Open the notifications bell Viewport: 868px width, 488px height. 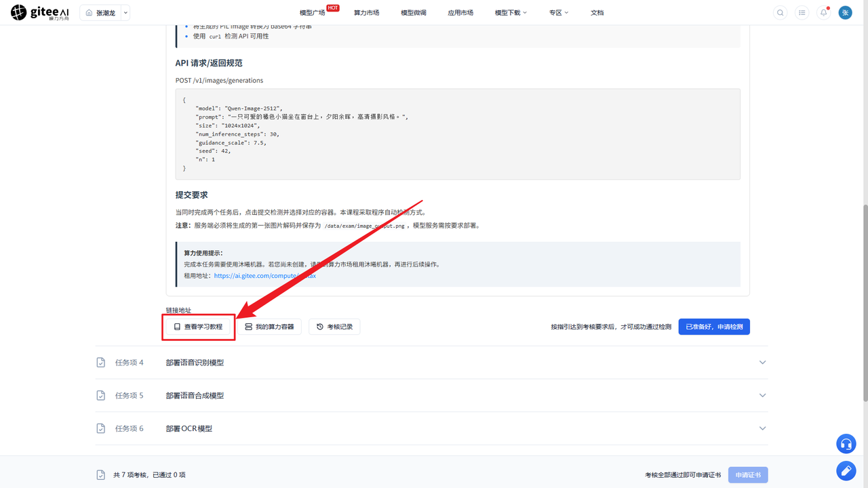(824, 12)
